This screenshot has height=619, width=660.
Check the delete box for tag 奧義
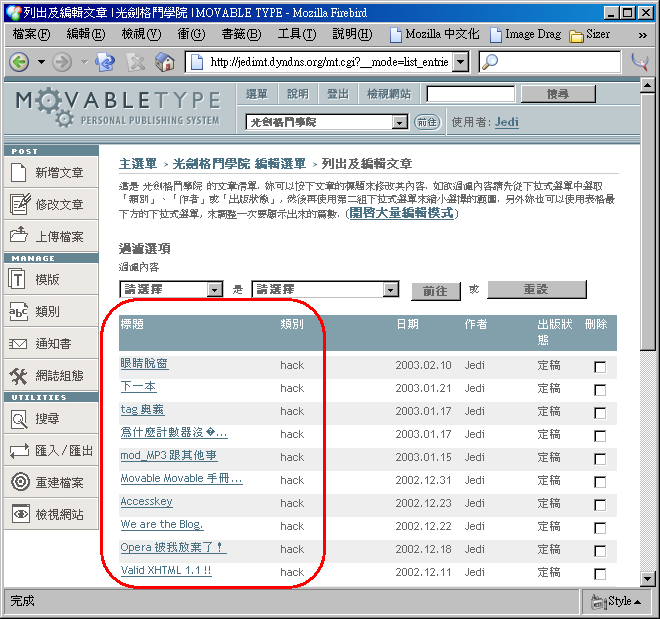[600, 413]
